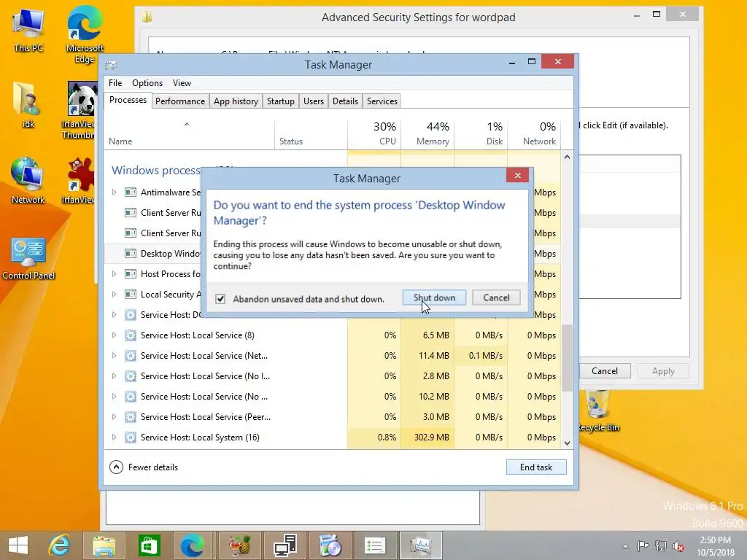Sort by the CPU column header
Screen dimensions: 747x560
coord(374,134)
